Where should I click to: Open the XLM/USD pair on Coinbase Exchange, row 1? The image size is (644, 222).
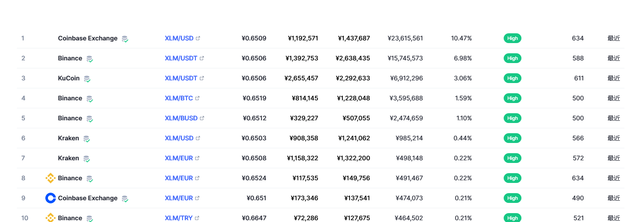pyautogui.click(x=179, y=38)
